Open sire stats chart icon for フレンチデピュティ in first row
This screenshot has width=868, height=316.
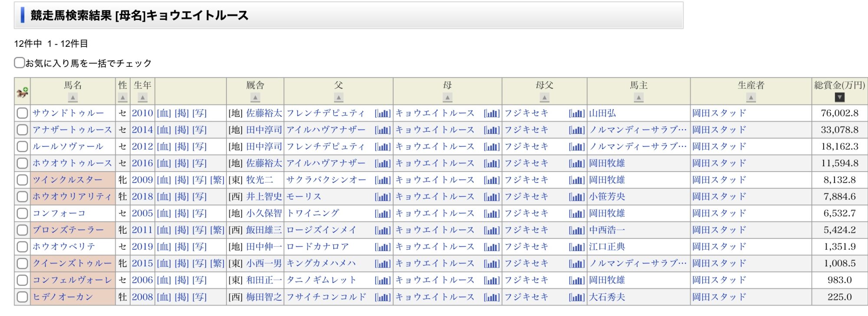(x=382, y=114)
